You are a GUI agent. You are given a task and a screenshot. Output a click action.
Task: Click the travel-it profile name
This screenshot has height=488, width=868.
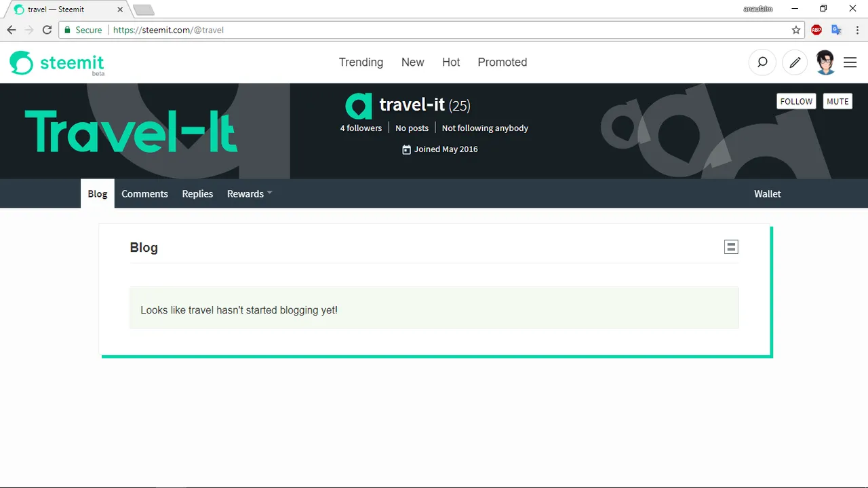(412, 105)
